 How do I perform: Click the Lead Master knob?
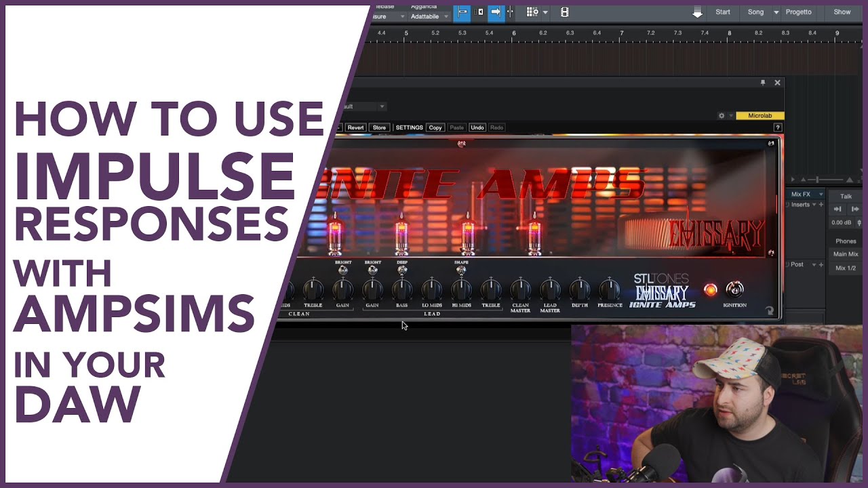point(550,290)
